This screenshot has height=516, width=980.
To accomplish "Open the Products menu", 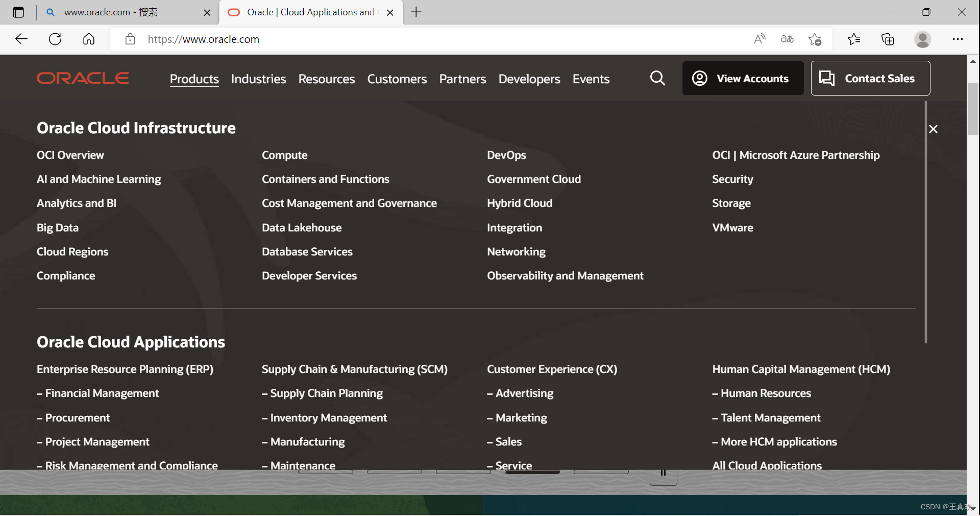I will (194, 79).
